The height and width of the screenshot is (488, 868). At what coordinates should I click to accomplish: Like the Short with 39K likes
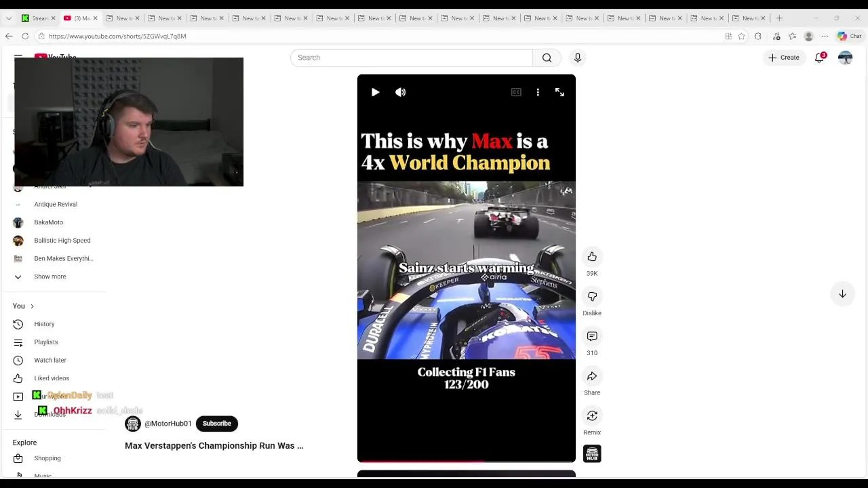point(592,256)
